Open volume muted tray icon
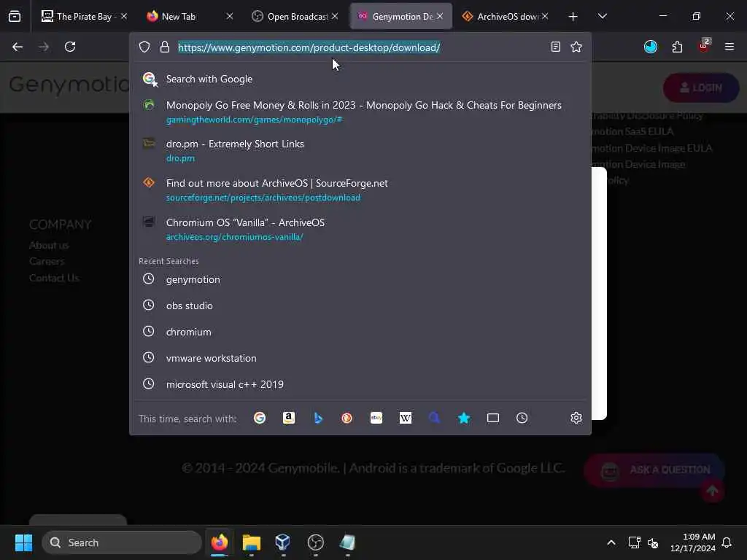The image size is (747, 560). pos(653,542)
